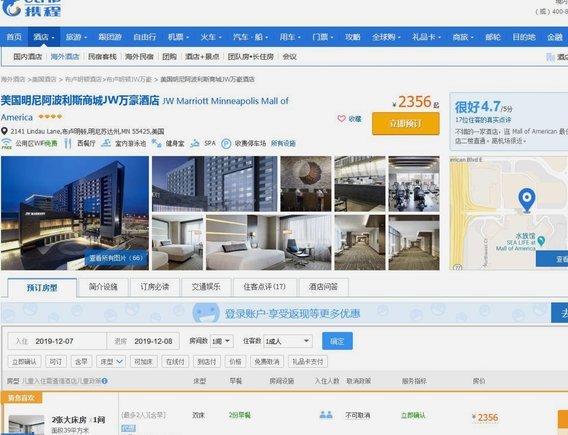Screen dimensions: 568x435
Task: Click the two-person occupancy icon in the room row
Action: [326, 415]
